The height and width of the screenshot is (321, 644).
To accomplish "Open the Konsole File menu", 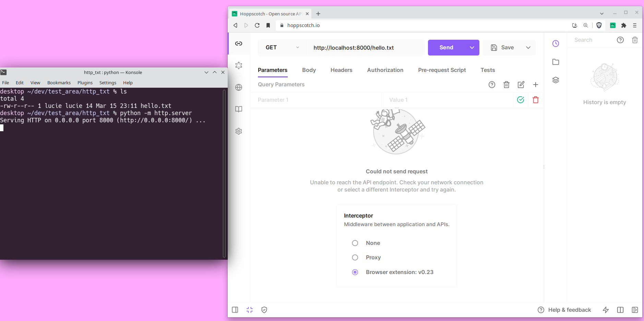I will pos(5,83).
